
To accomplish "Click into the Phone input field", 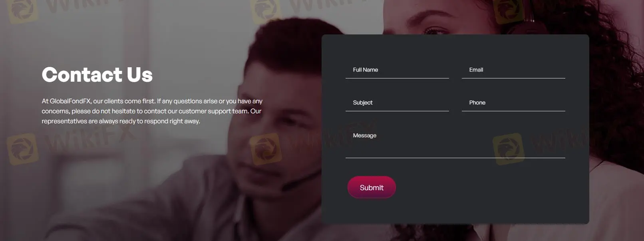I will click(513, 102).
